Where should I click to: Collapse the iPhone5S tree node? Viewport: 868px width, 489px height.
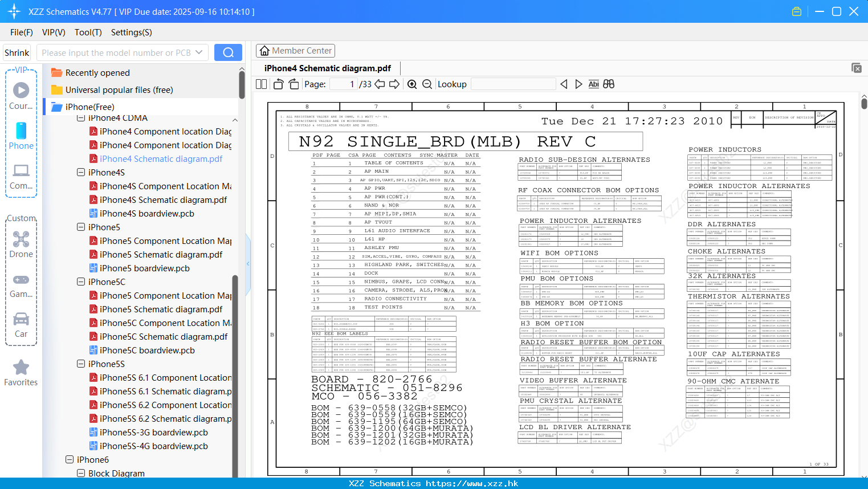pos(81,364)
